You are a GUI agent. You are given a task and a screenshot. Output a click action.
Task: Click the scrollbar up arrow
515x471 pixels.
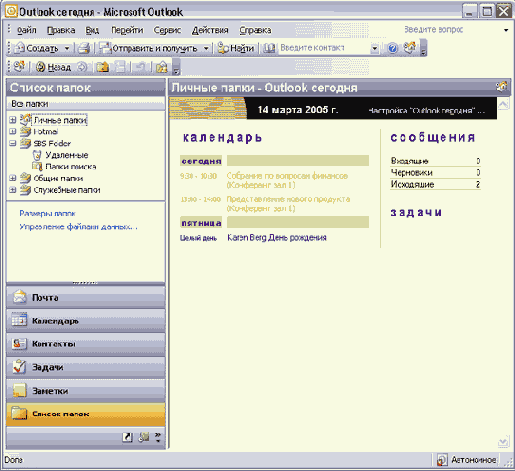coord(503,104)
